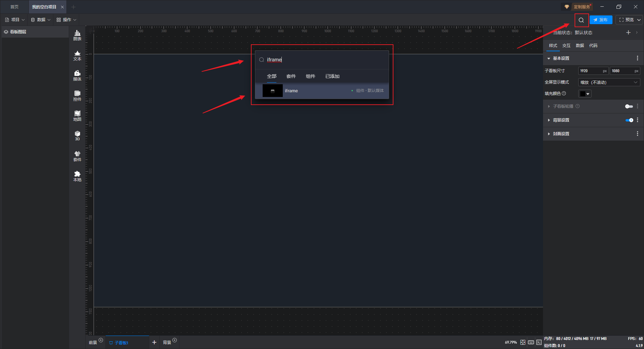This screenshot has height=349, width=644.
Task: Open the 套件 (kits) component category
Action: coord(77,156)
